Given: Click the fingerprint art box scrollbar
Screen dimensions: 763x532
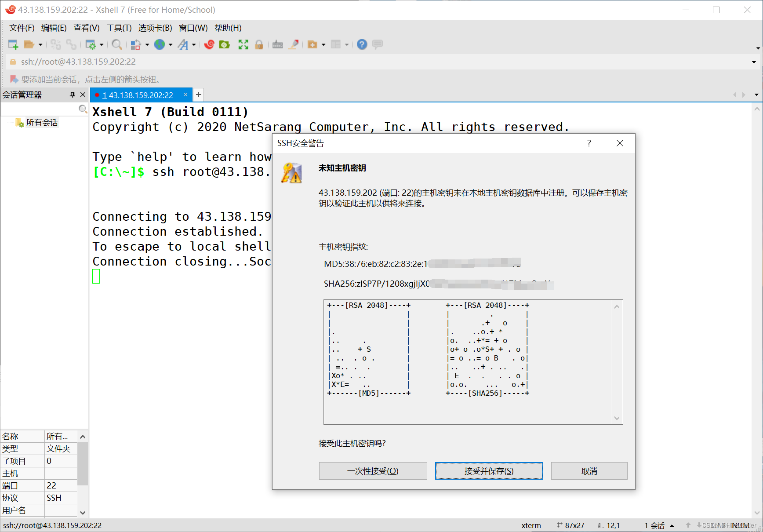Looking at the screenshot, I should tap(617, 362).
